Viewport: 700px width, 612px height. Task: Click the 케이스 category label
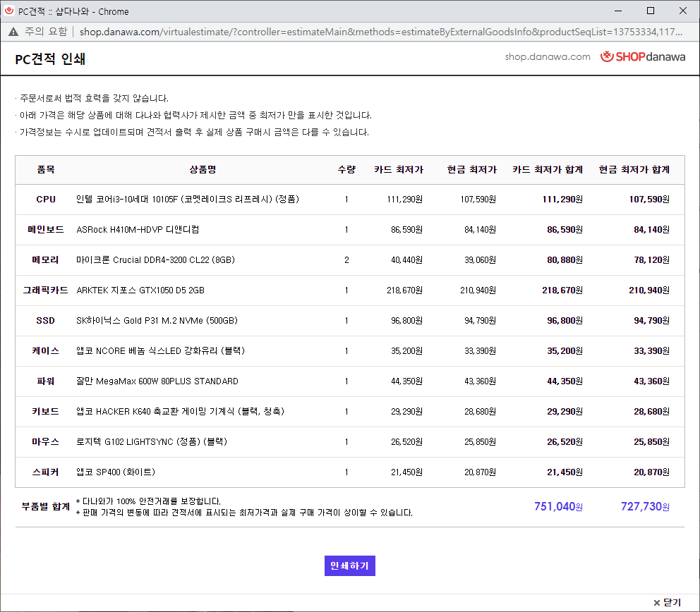point(46,351)
